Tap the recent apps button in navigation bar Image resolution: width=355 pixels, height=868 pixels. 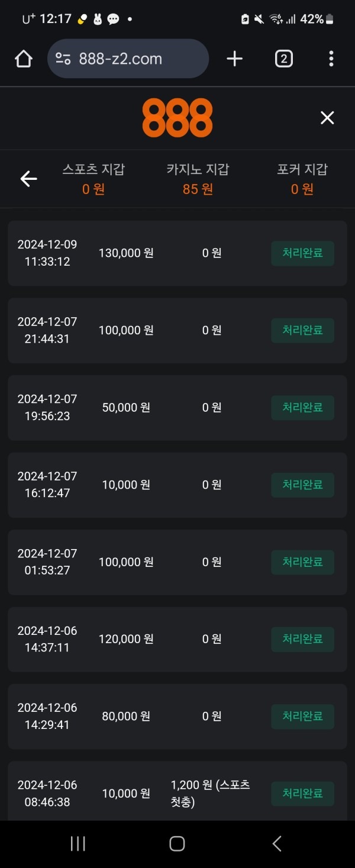[78, 844]
